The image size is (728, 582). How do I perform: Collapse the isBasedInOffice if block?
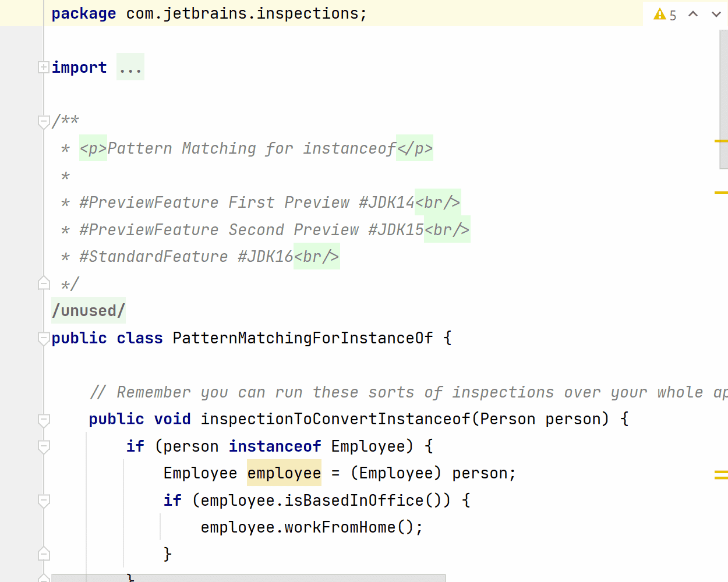pyautogui.click(x=44, y=501)
